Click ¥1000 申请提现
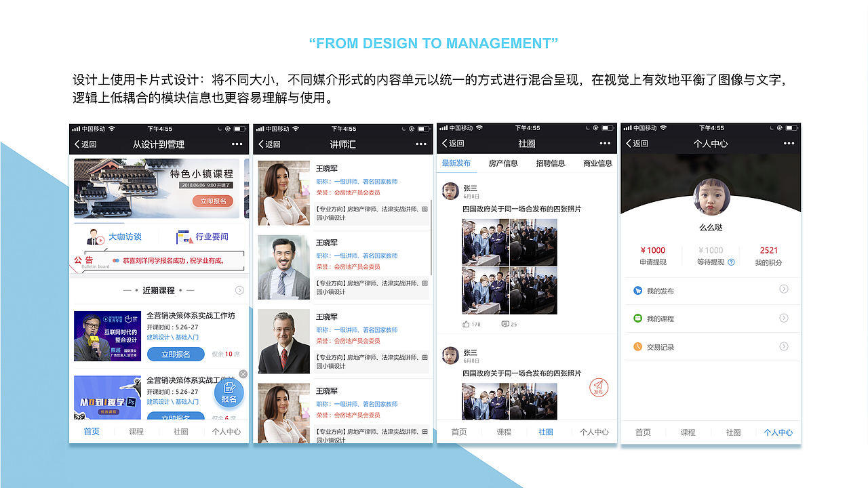The image size is (868, 488). point(653,256)
